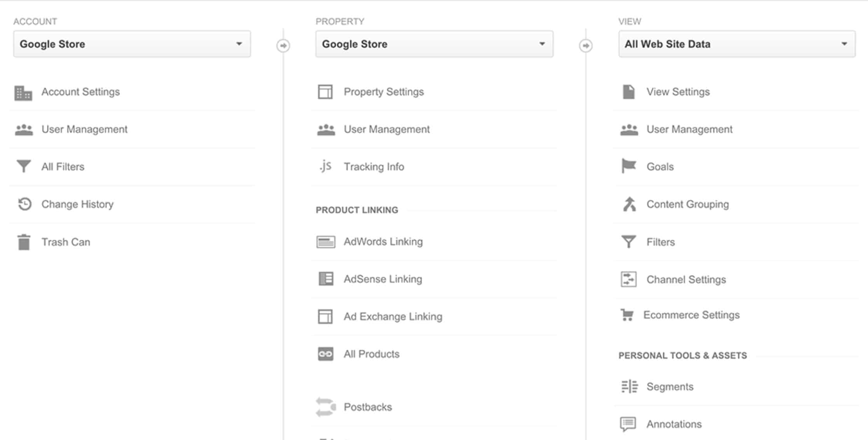Open the Account selector dropdown
This screenshot has height=440, width=868.
132,44
